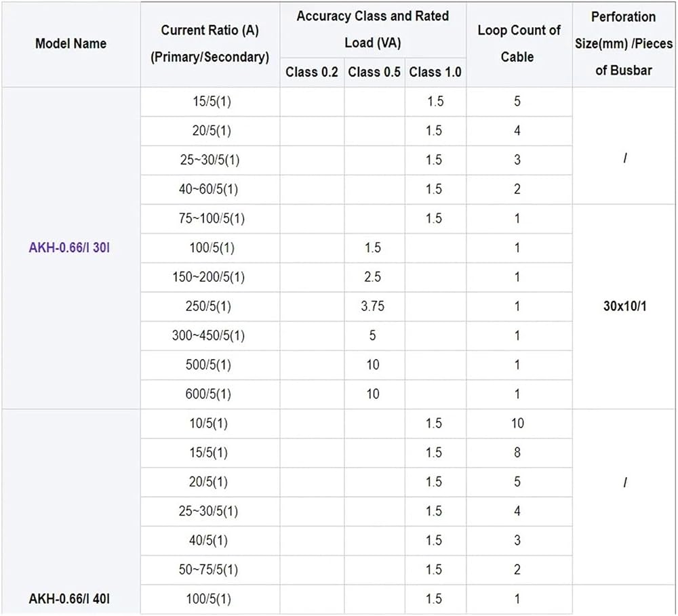Click the Class 1.0 subheader
Image resolution: width=678 pixels, height=616 pixels.
pyautogui.click(x=435, y=72)
